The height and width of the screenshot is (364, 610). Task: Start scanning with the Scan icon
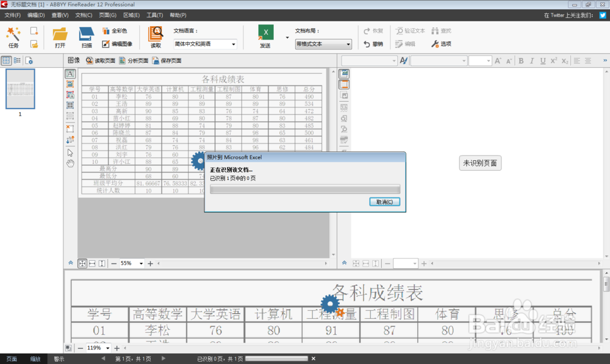(87, 37)
